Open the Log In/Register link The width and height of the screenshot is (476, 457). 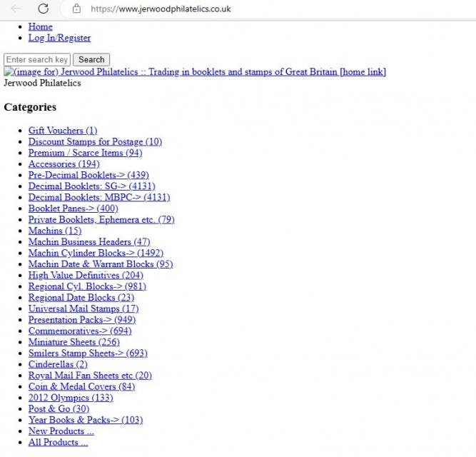[59, 38]
